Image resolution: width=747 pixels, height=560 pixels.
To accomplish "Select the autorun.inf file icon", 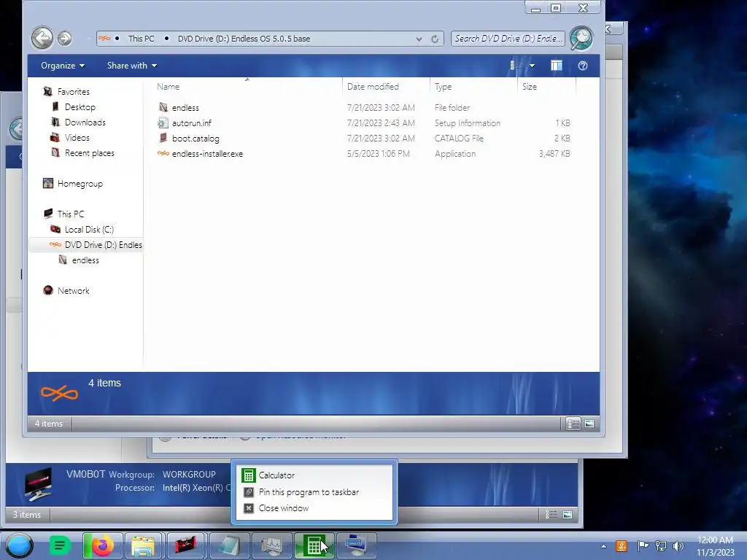I will click(163, 122).
